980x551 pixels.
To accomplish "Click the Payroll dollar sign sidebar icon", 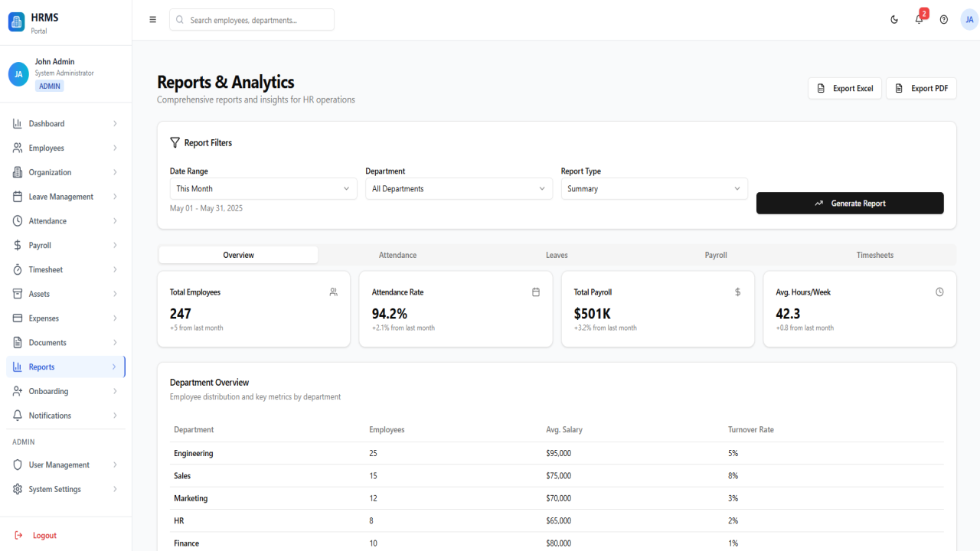I will coord(18,246).
